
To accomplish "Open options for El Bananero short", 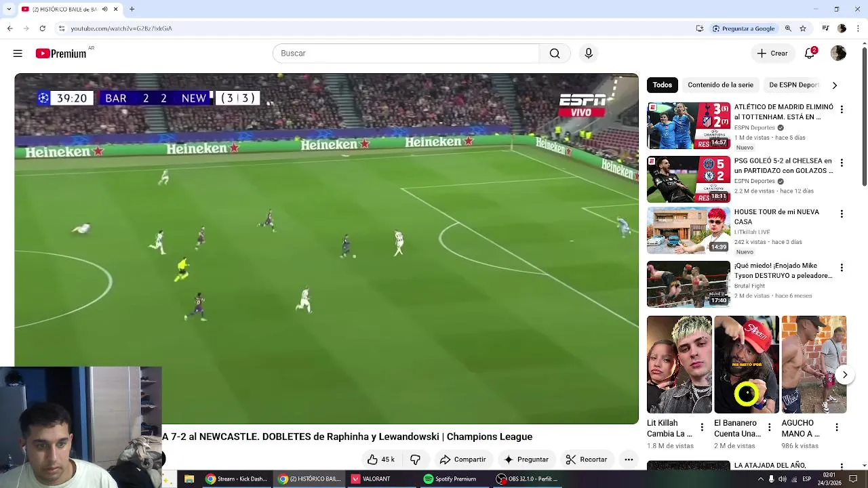I will pyautogui.click(x=769, y=427).
